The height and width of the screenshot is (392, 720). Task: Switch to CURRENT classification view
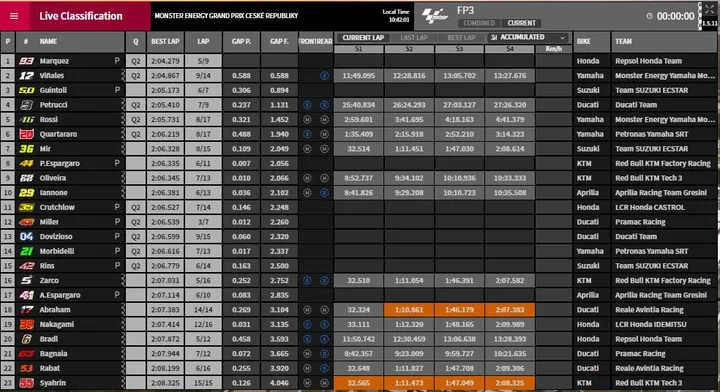point(522,23)
